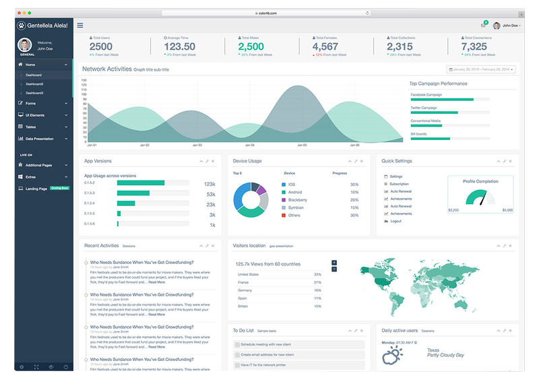Open the date range picker dropdown
This screenshot has height=392, width=539.
click(x=482, y=69)
